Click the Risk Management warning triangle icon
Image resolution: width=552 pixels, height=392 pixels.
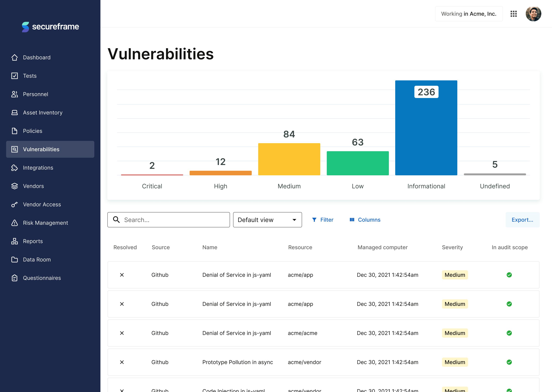[x=15, y=223]
